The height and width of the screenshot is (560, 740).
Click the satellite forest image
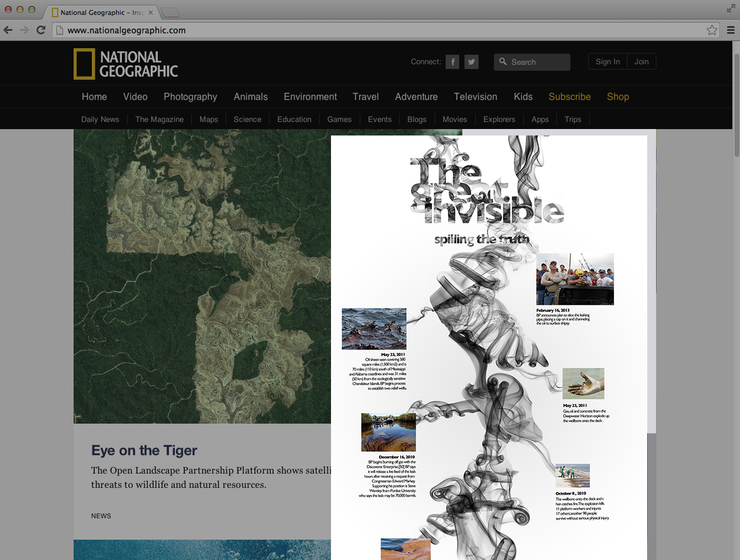[202, 276]
